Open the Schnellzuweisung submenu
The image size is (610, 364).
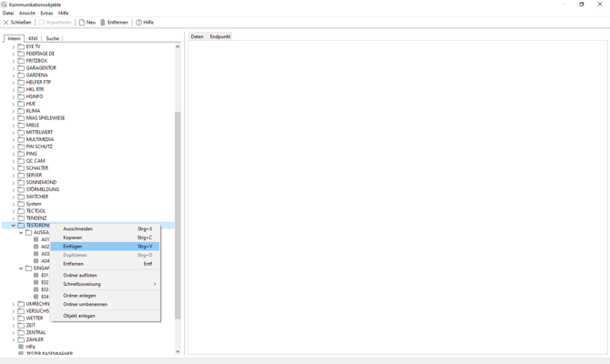coord(105,284)
